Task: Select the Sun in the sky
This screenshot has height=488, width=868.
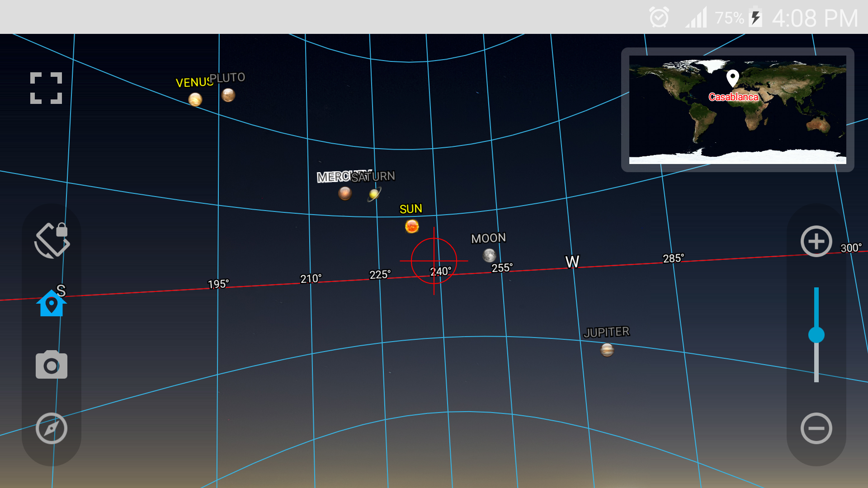Action: click(412, 226)
